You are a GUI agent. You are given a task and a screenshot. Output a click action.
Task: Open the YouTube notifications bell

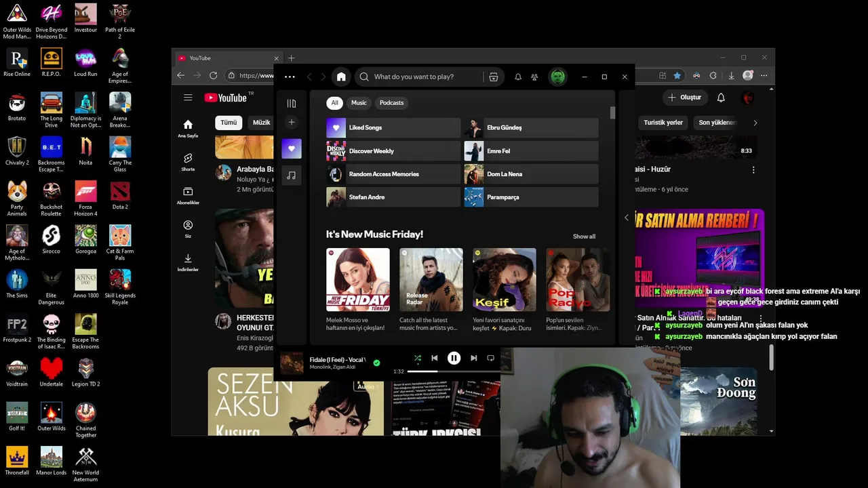coord(721,98)
